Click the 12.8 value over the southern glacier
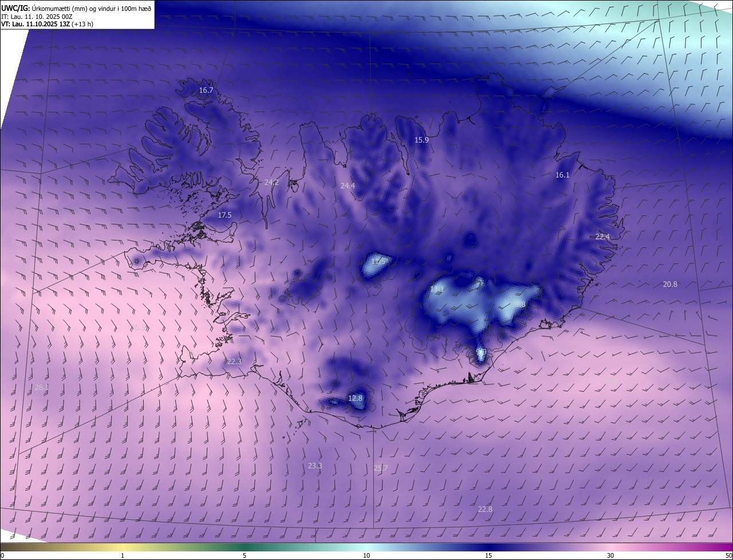The width and height of the screenshot is (733, 560). coord(356,398)
